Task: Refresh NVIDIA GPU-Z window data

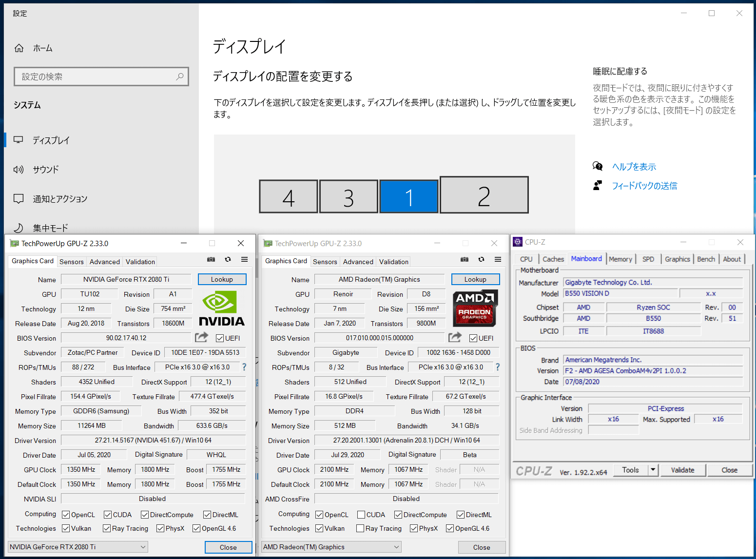Action: pyautogui.click(x=228, y=260)
